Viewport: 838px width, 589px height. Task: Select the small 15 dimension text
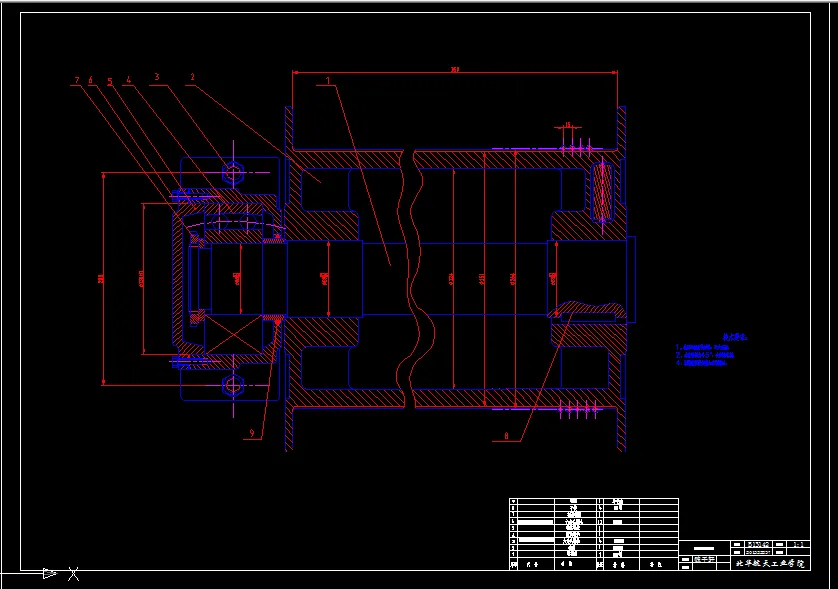click(x=568, y=125)
